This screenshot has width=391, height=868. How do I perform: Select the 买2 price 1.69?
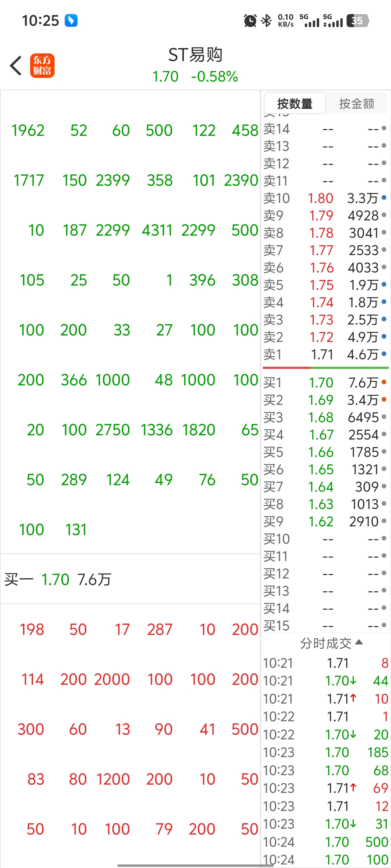pyautogui.click(x=321, y=400)
